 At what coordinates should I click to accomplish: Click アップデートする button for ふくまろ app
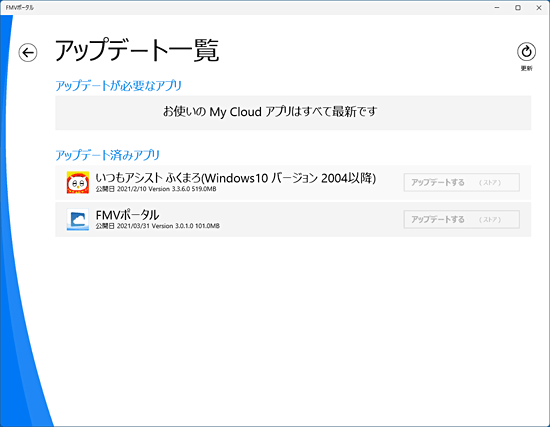462,182
